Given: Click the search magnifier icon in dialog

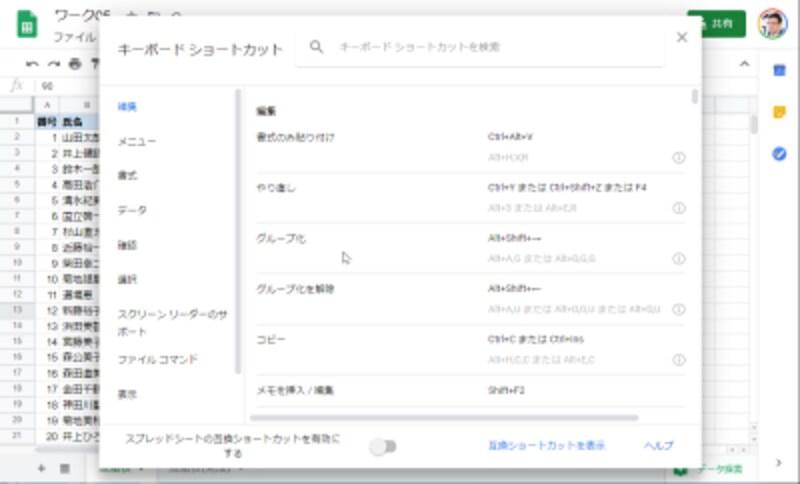Looking at the screenshot, I should click(x=316, y=47).
